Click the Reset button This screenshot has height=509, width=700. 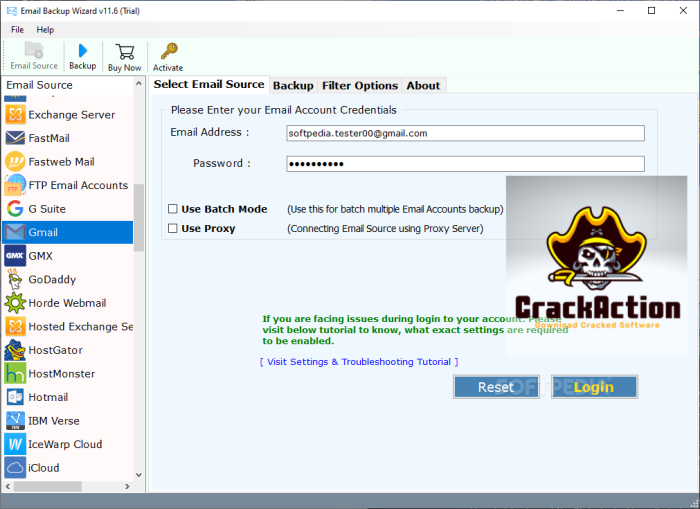click(x=496, y=387)
